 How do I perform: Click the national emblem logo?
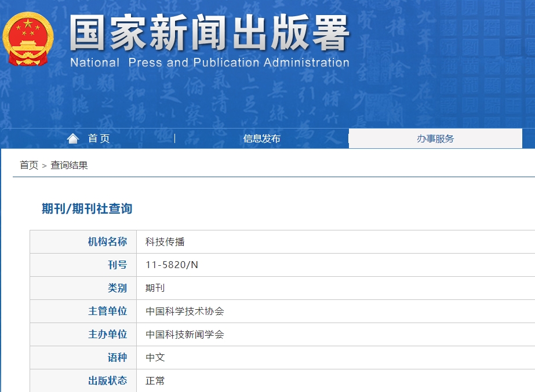[x=27, y=38]
